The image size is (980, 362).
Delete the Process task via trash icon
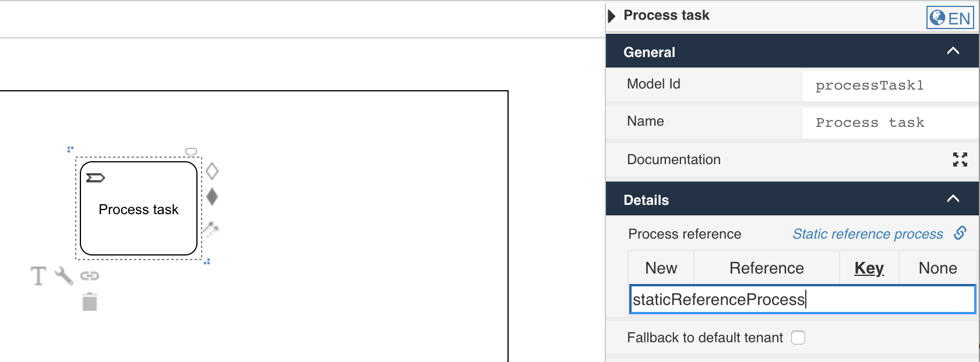pos(90,302)
